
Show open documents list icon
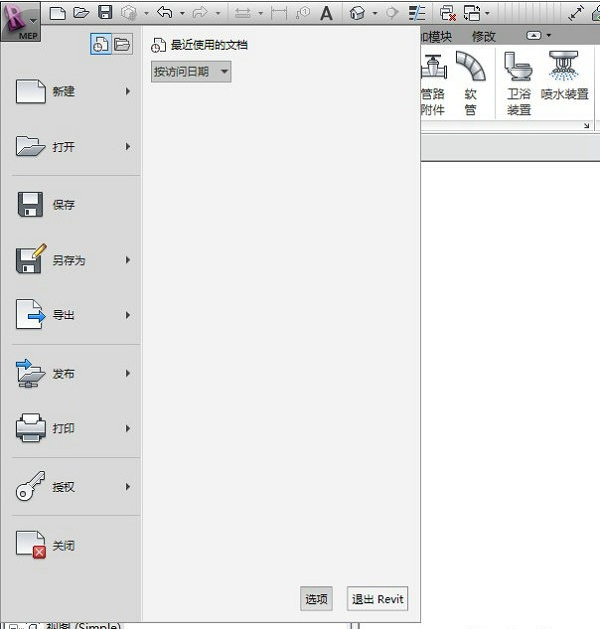[122, 44]
